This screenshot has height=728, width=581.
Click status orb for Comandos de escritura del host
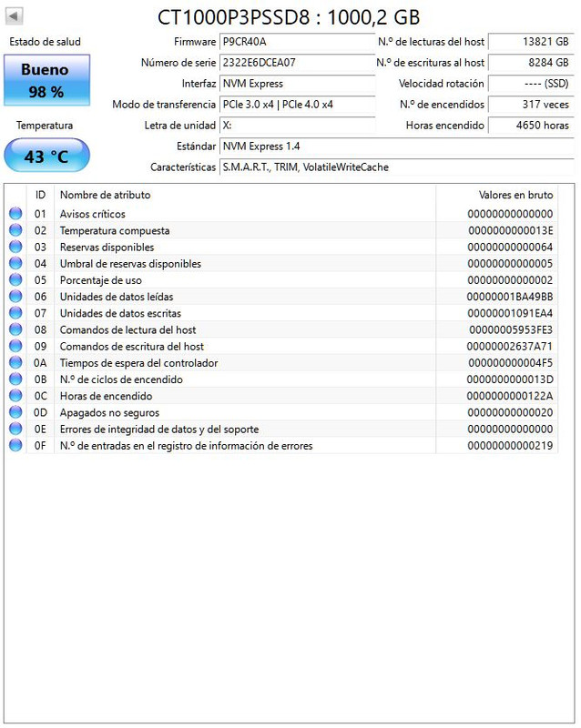[15, 346]
